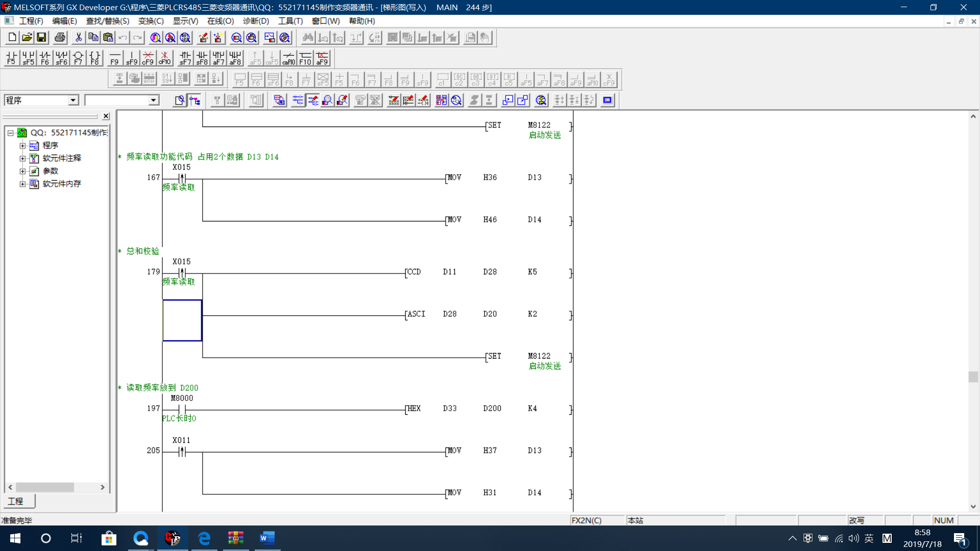The image size is (980, 551).
Task: Insert coil with F7 button
Action: click(x=78, y=58)
